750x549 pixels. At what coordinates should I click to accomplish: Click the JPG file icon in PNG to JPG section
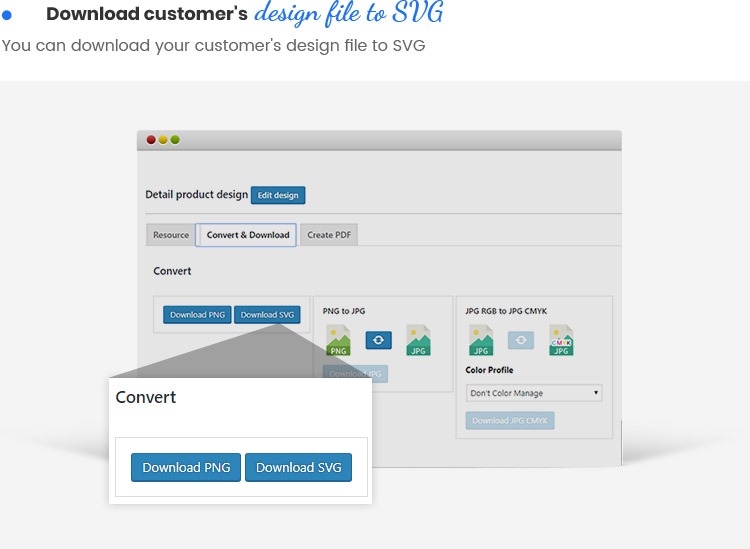pos(418,340)
